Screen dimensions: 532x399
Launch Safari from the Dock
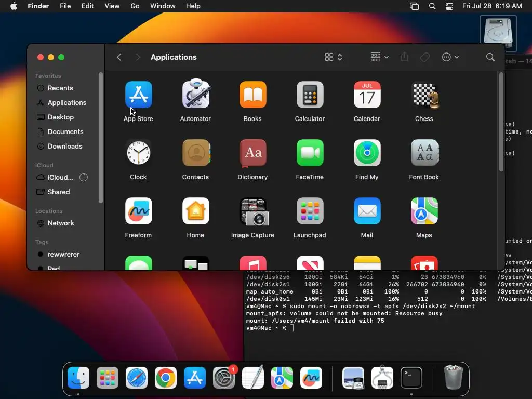[137, 378]
